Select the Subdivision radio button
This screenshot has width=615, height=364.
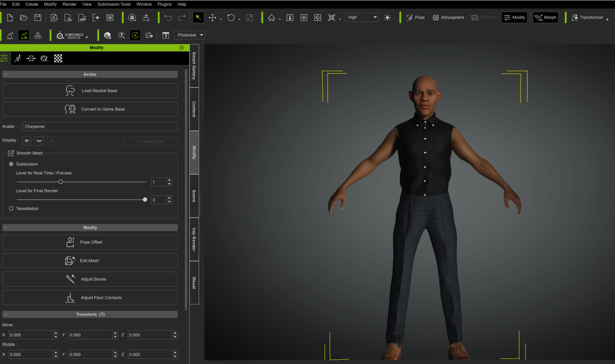11,164
